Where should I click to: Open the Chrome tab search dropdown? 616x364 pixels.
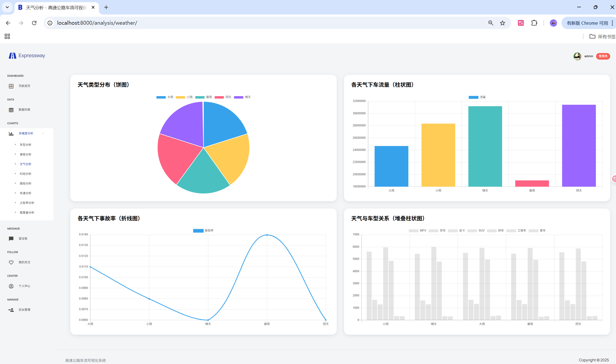click(x=7, y=7)
